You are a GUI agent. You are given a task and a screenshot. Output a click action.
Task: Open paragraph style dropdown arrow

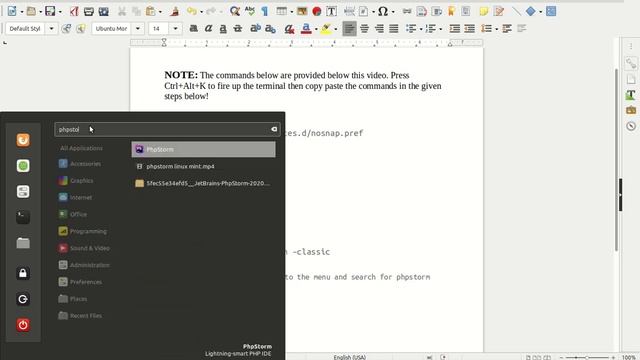click(51, 29)
